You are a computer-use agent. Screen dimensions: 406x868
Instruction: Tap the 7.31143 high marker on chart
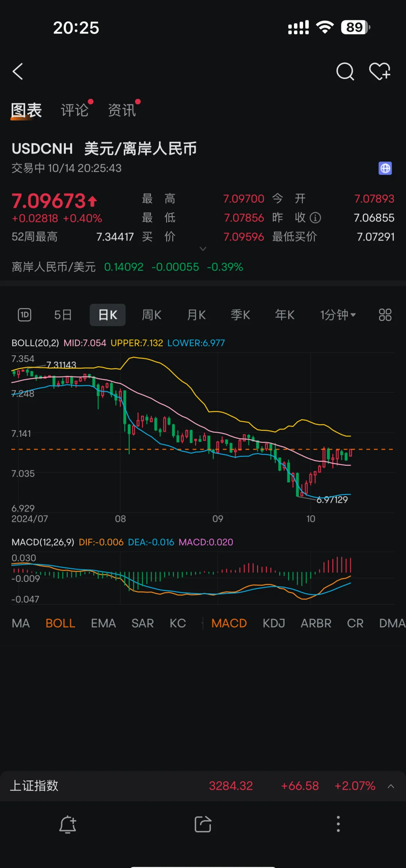[61, 365]
